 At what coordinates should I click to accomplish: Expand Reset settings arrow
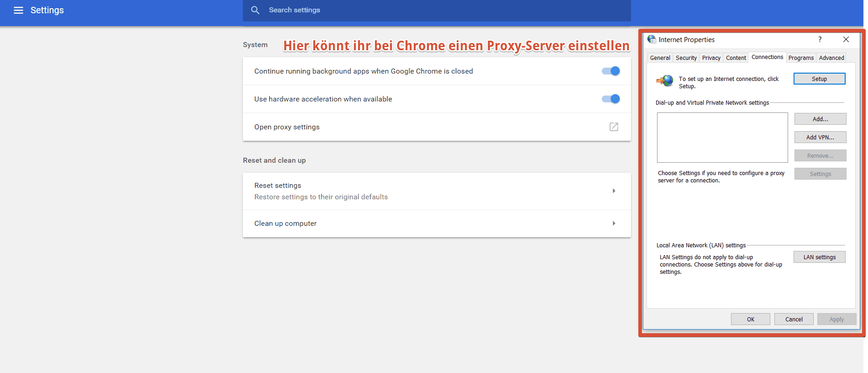click(614, 191)
